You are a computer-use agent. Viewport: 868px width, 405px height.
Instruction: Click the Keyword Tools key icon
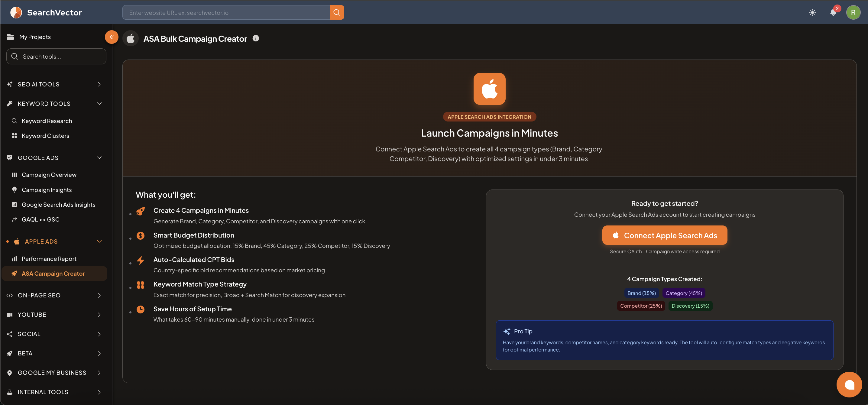click(x=9, y=103)
